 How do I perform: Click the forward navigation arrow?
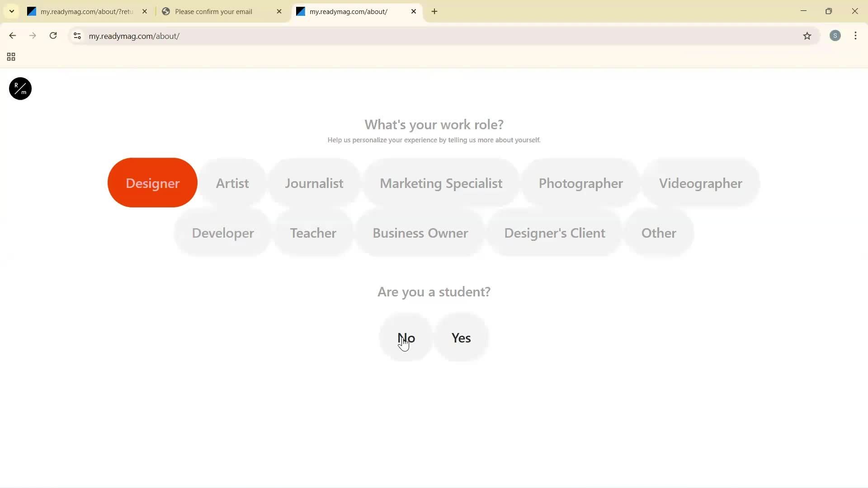tap(33, 36)
